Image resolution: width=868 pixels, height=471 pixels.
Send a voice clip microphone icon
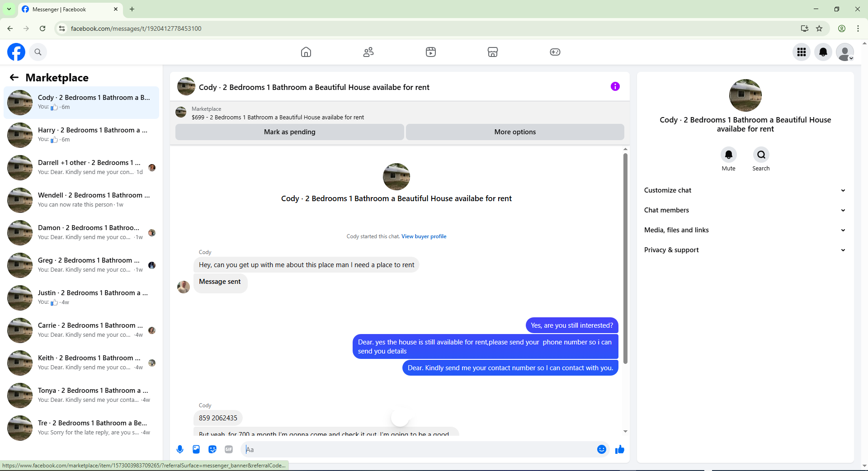(180, 449)
